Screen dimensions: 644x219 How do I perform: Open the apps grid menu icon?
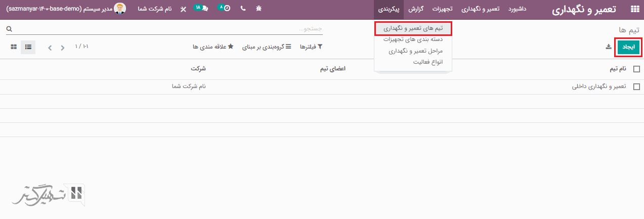tap(634, 9)
